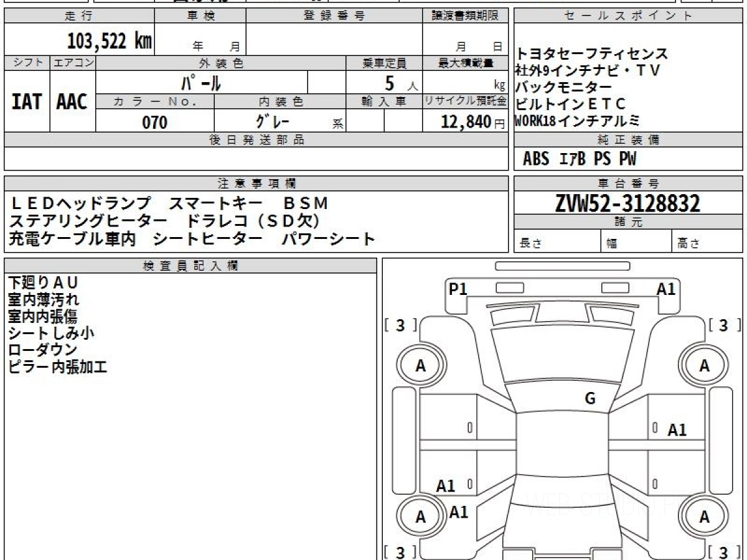
Task: Click the mileage value 103,522 km
Action: click(x=110, y=41)
